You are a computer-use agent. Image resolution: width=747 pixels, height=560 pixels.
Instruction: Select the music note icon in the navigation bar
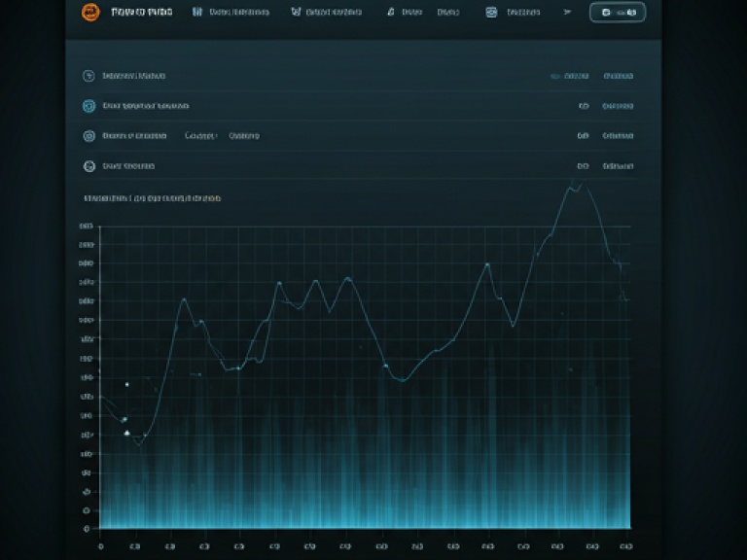[391, 12]
